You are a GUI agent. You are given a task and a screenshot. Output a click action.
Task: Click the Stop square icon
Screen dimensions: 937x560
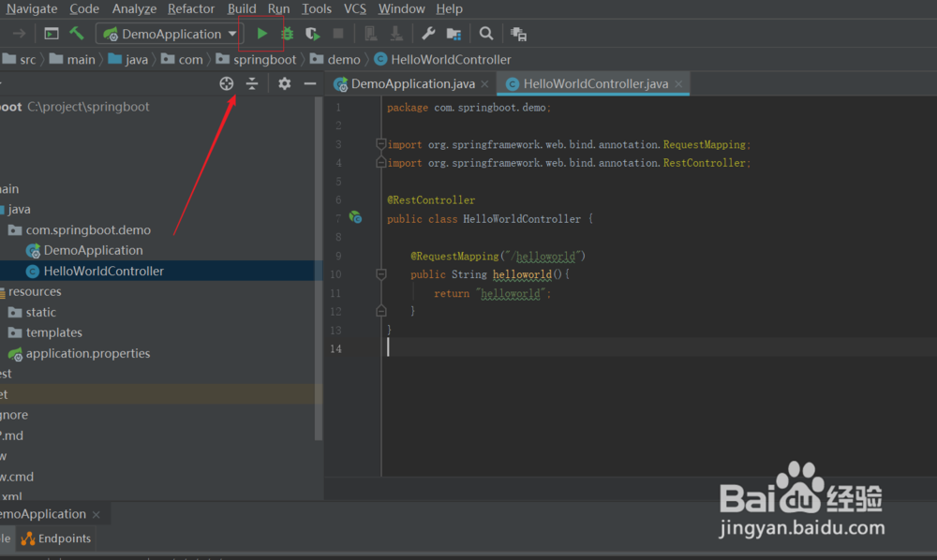(x=338, y=34)
